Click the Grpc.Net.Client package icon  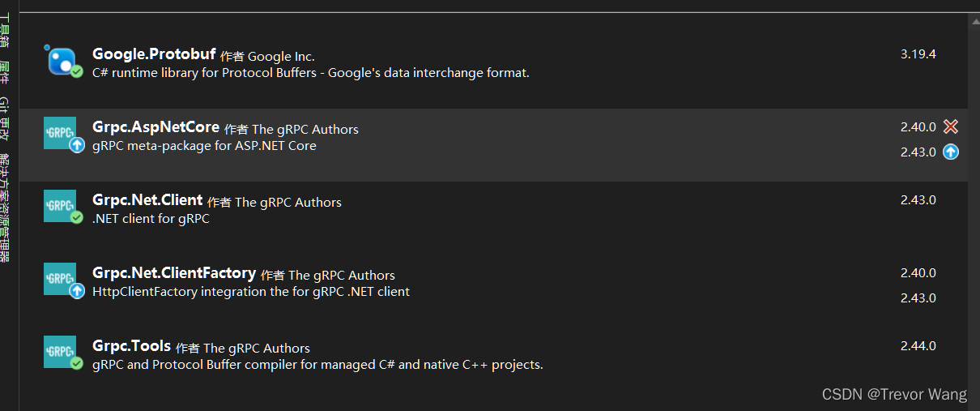click(x=61, y=207)
